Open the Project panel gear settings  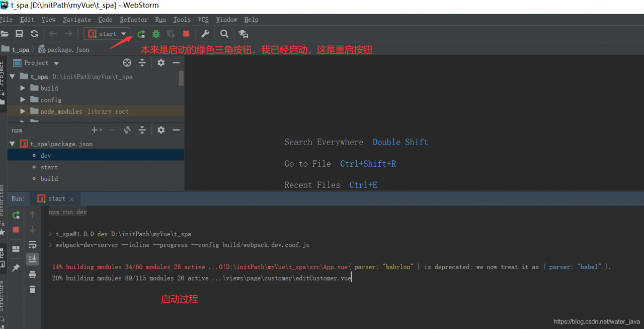tap(161, 62)
